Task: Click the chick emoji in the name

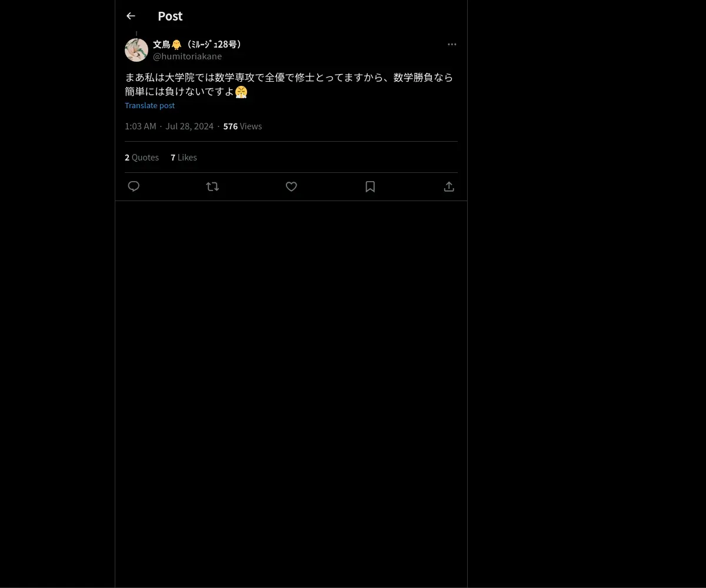Action: pos(176,45)
